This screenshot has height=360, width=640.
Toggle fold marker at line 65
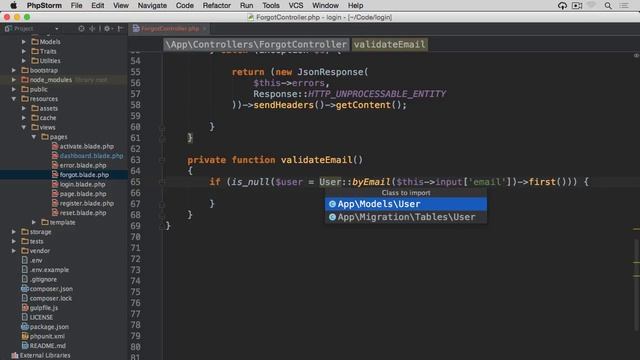[x=162, y=182]
